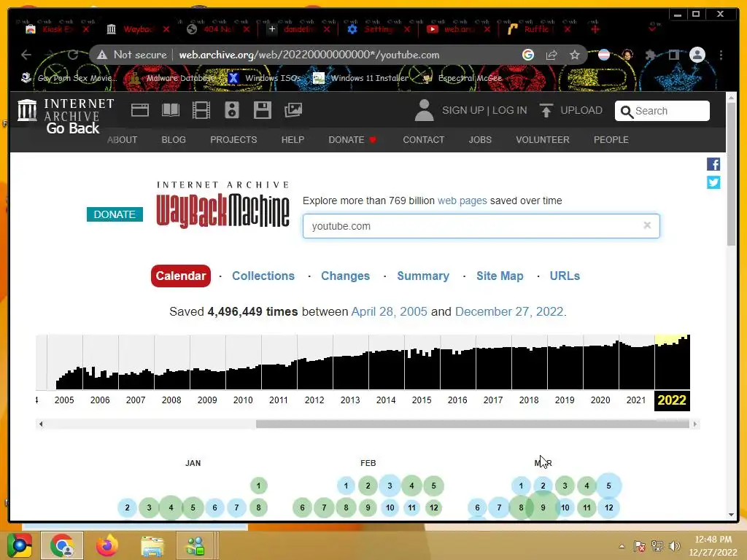Click the Google icon in address bar
The height and width of the screenshot is (560, 747).
(x=528, y=55)
